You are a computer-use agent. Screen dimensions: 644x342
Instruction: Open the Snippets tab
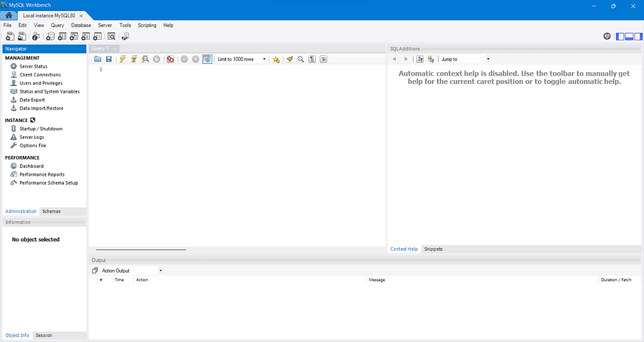tap(434, 249)
